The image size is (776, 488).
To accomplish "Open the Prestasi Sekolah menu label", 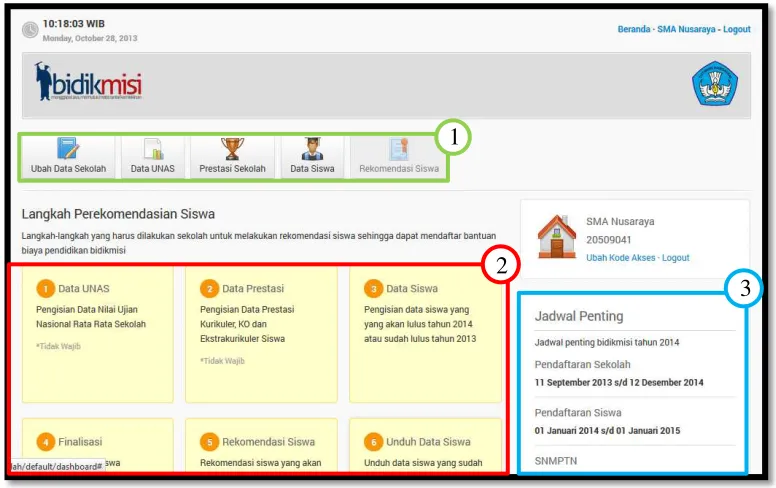I will pyautogui.click(x=232, y=168).
